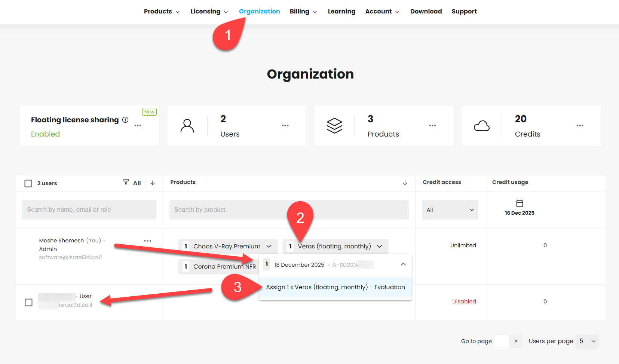The image size is (619, 364).
Task: Check the box for the User row
Action: pos(28,302)
